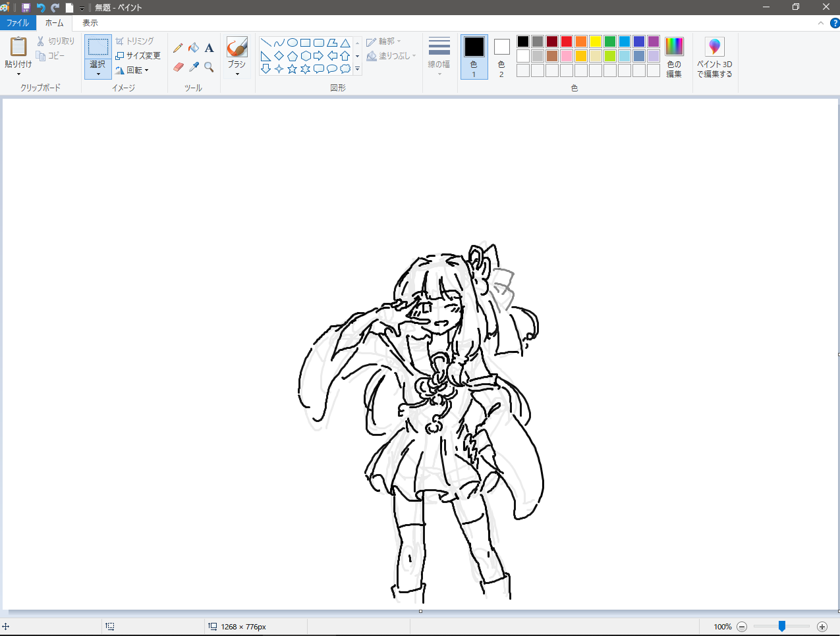
Task: Click the サイズ変更 resize button
Action: pos(138,56)
